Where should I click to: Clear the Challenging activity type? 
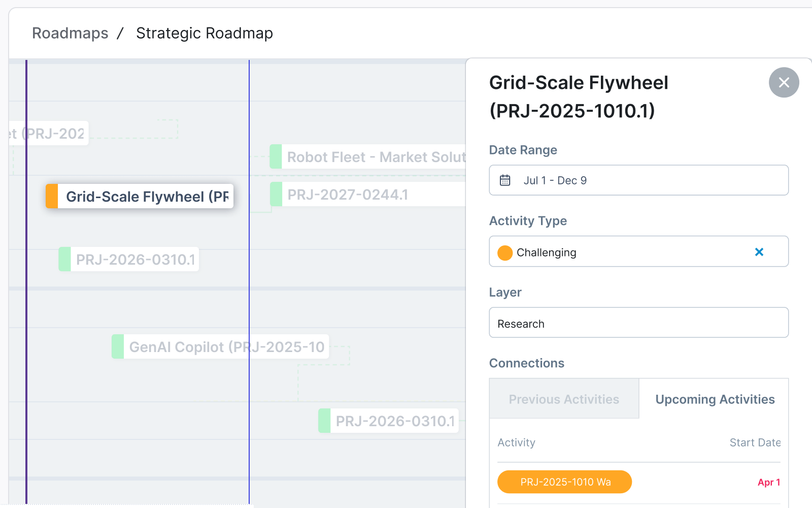[759, 252]
